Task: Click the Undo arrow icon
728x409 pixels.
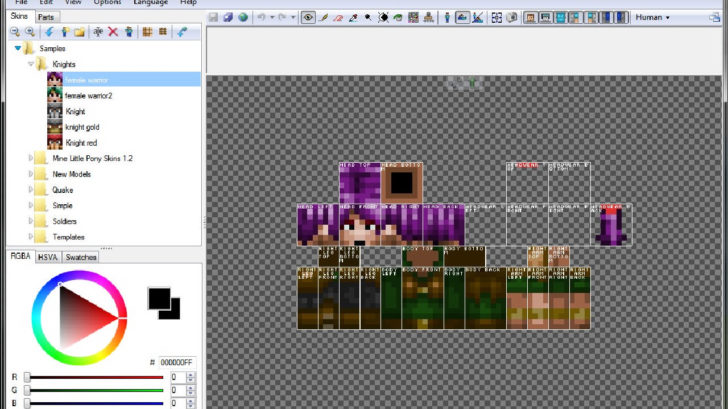Action: pos(261,18)
